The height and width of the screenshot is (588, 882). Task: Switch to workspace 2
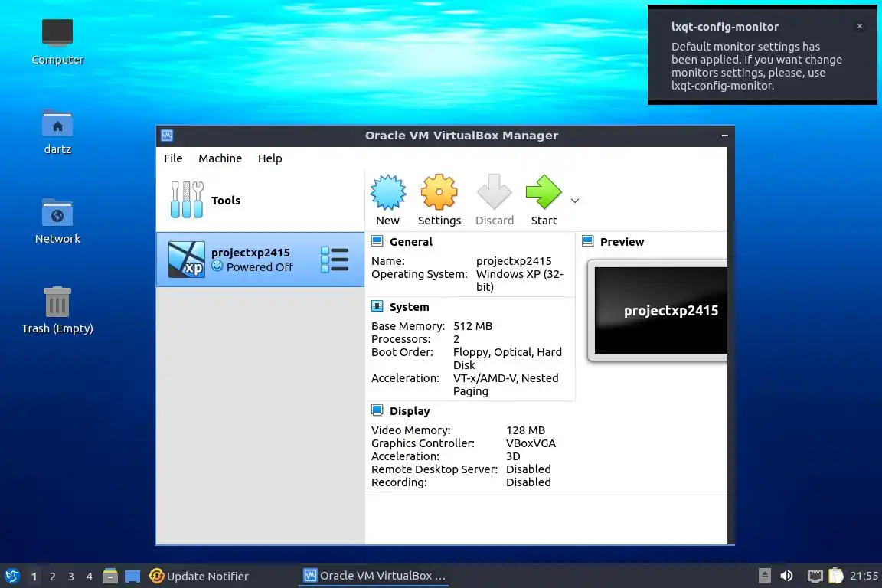point(52,577)
